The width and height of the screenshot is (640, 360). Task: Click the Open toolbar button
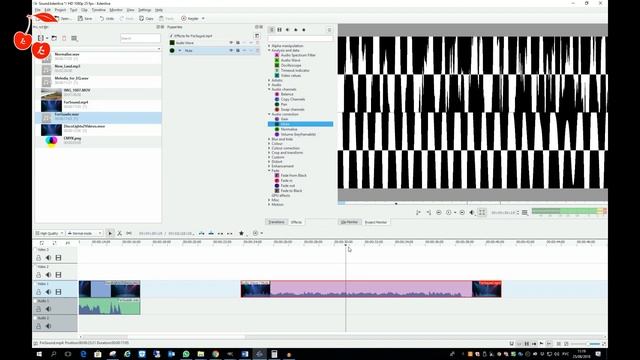pyautogui.click(x=63, y=18)
